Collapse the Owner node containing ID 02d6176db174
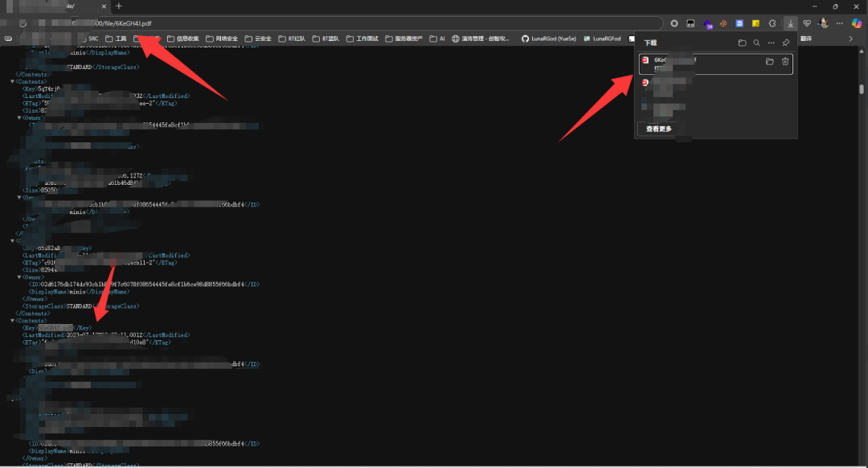 point(19,277)
